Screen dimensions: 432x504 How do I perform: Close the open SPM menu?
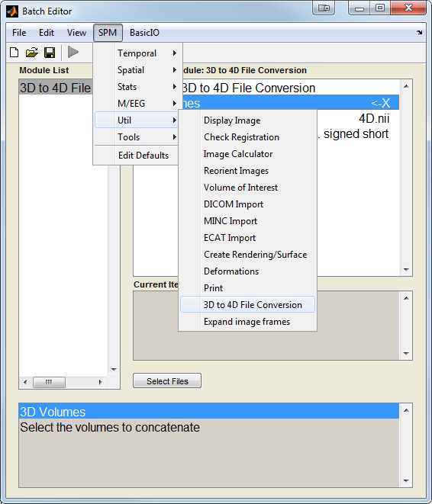108,33
